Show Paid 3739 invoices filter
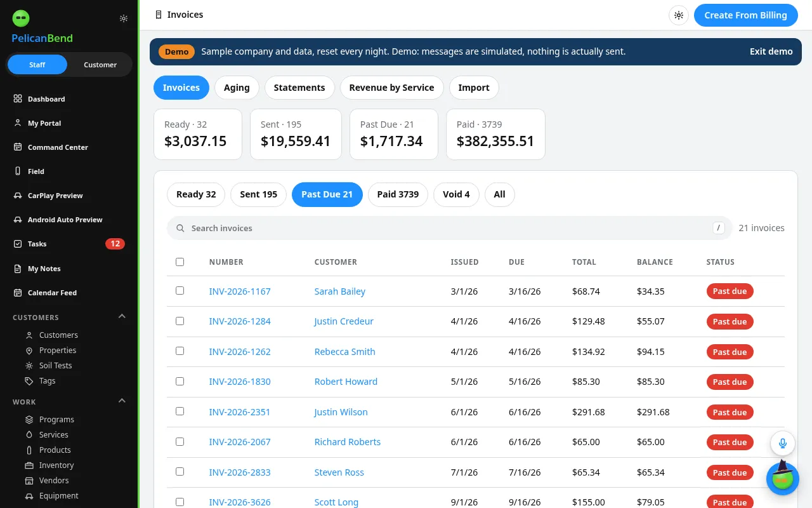This screenshot has height=508, width=812. click(398, 194)
